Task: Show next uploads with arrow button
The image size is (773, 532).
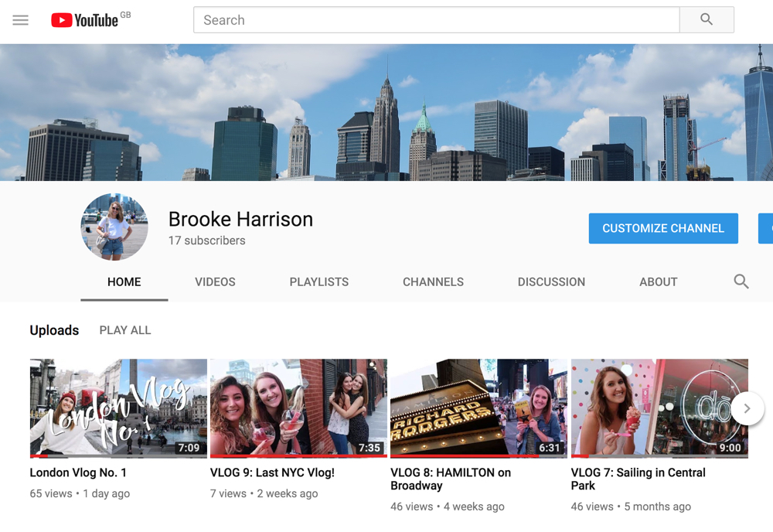Action: [x=747, y=408]
